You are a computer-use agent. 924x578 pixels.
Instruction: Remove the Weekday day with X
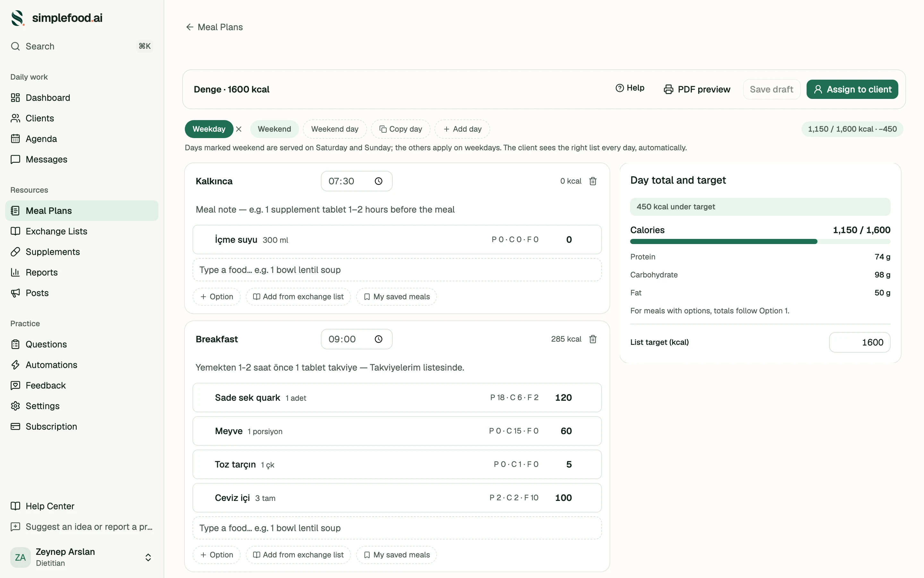click(x=239, y=129)
